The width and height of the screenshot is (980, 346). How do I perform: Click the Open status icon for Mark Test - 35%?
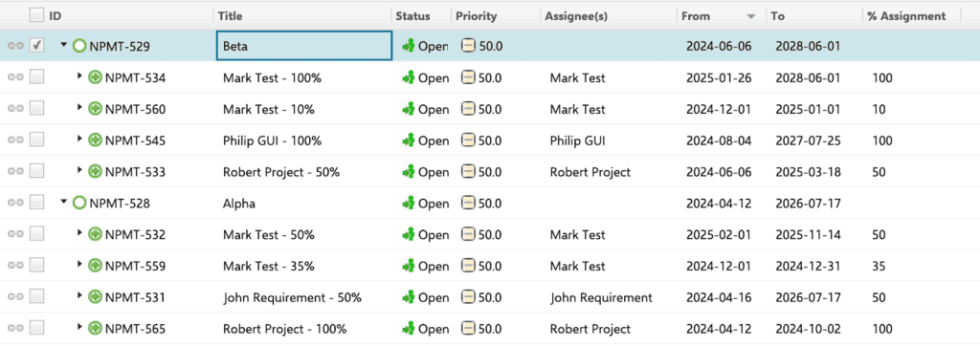click(409, 266)
